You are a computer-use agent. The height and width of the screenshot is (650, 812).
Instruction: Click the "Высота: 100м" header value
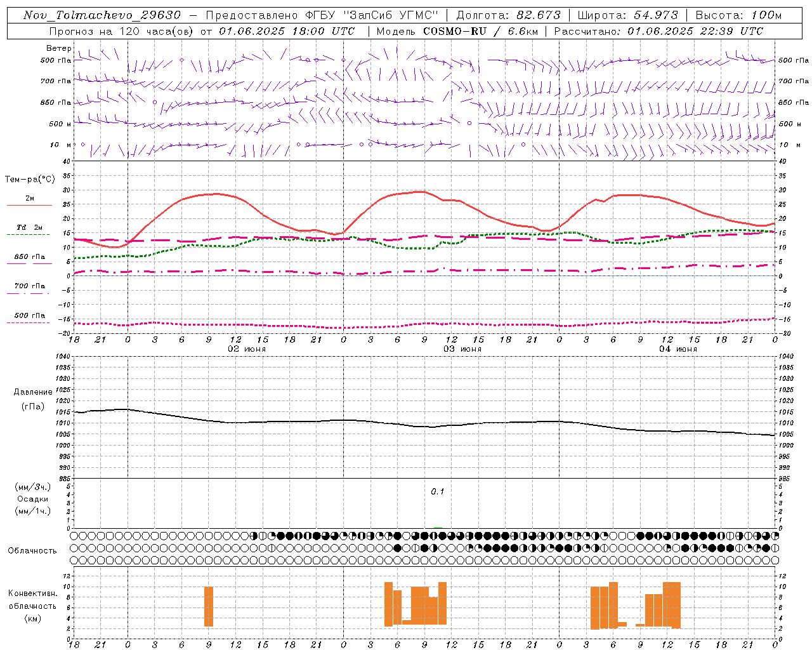point(738,15)
